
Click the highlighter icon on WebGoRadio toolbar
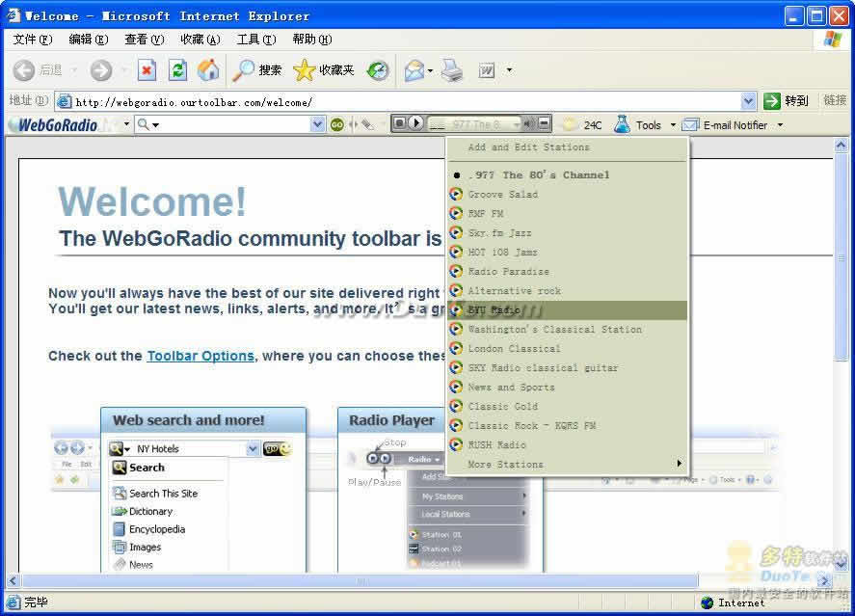(x=369, y=124)
